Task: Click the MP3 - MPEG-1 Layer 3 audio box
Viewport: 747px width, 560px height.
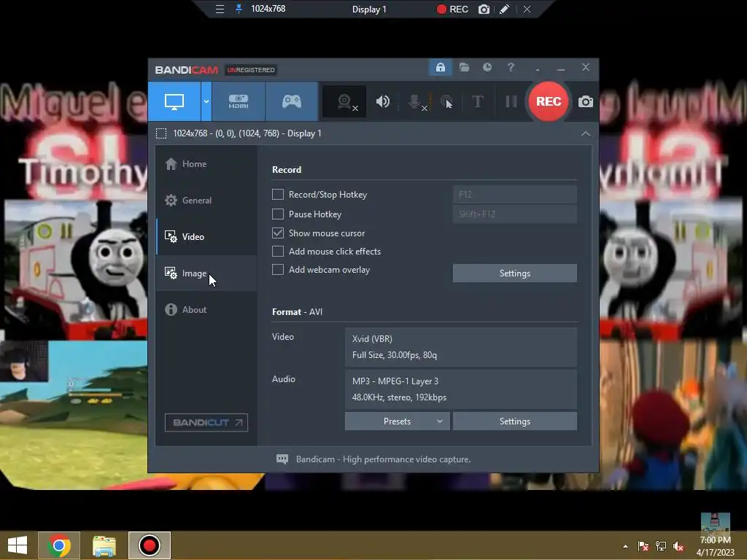Action: pyautogui.click(x=461, y=389)
